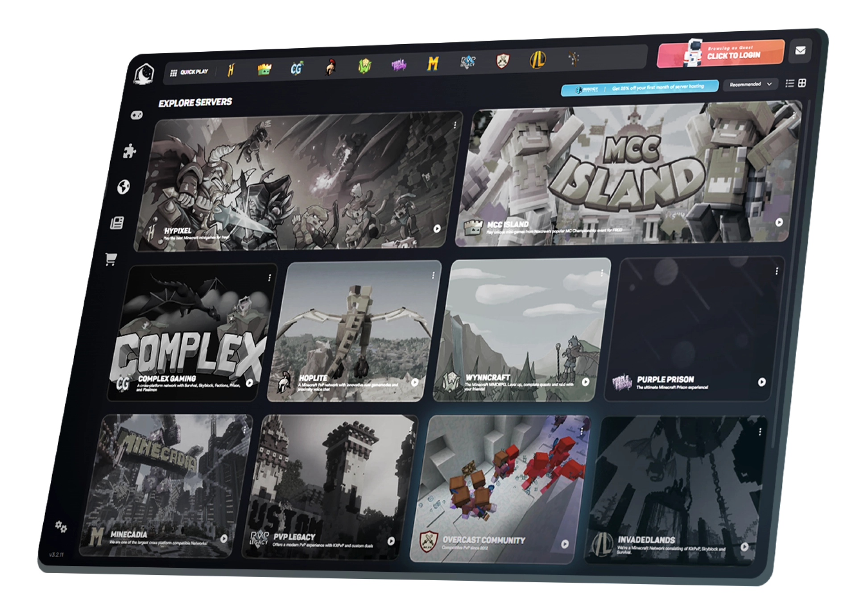
Task: Open the settings gears icon
Action: click(x=61, y=527)
